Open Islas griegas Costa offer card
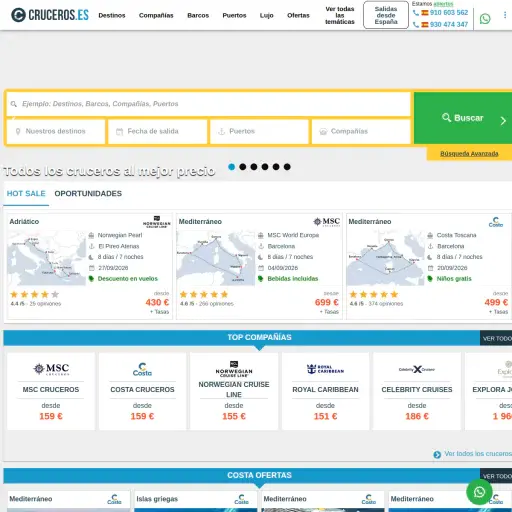This screenshot has height=512, width=512. point(195,501)
